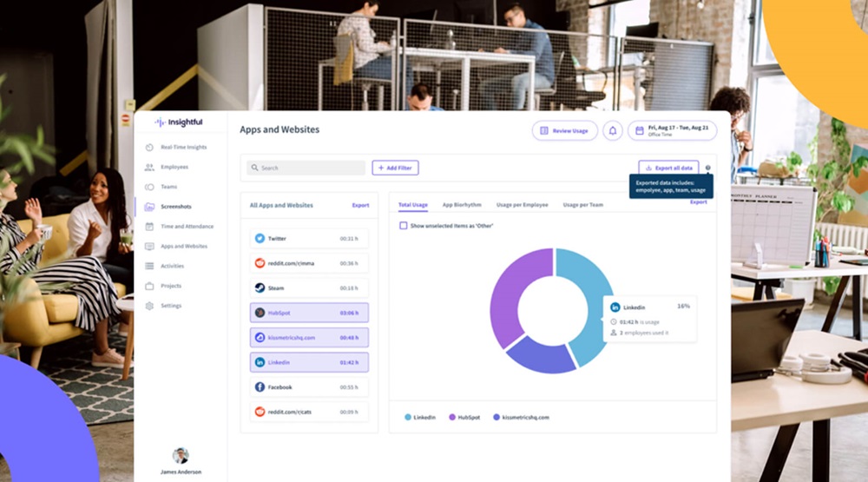Click the Steam app icon
Viewport: 868px width, 482px height.
click(x=260, y=288)
